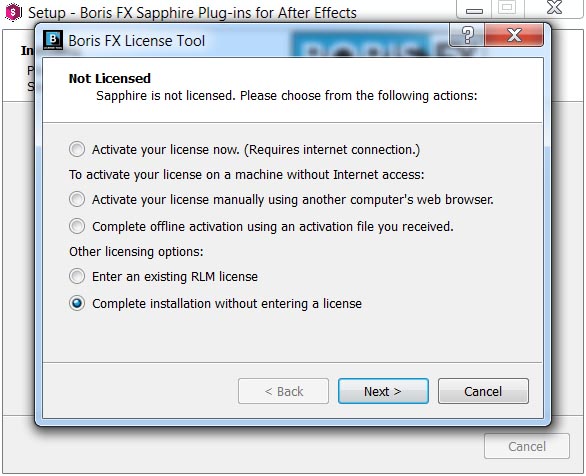Click the < Back button
586x476 pixels.
coord(283,391)
